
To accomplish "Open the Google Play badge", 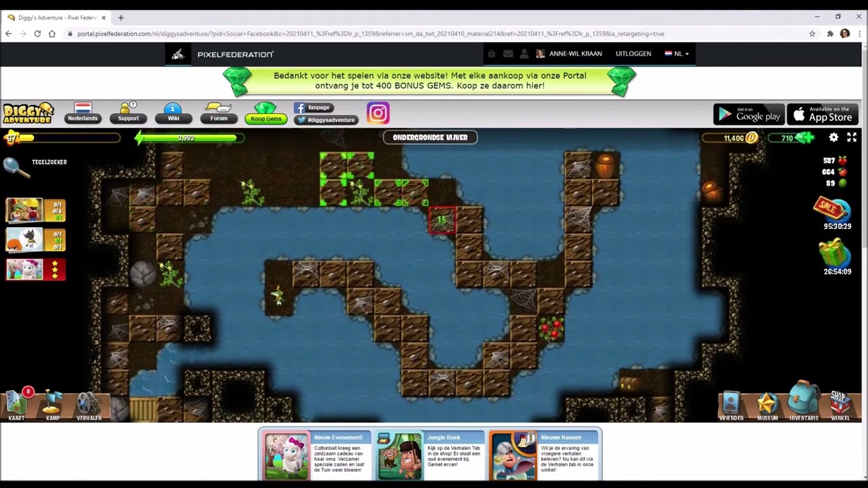I will 749,114.
